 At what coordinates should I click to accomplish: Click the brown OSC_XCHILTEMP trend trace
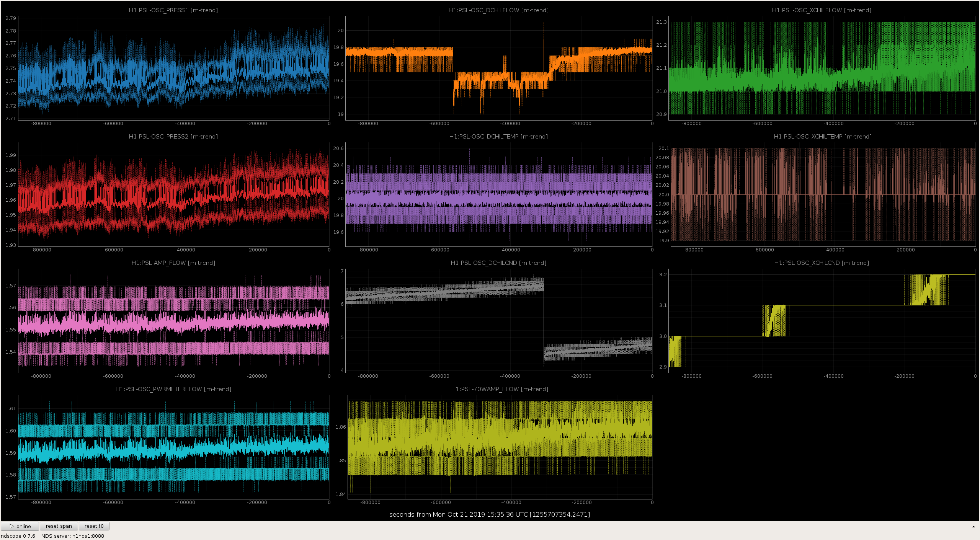point(823,194)
